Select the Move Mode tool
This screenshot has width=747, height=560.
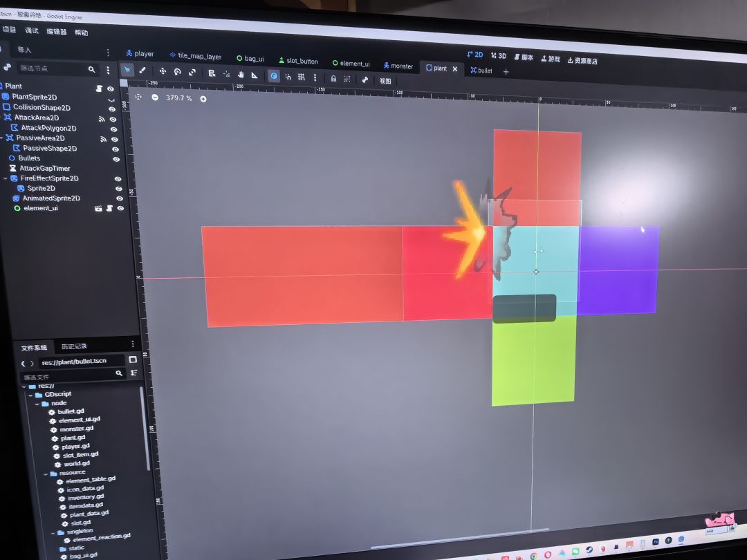[163, 71]
